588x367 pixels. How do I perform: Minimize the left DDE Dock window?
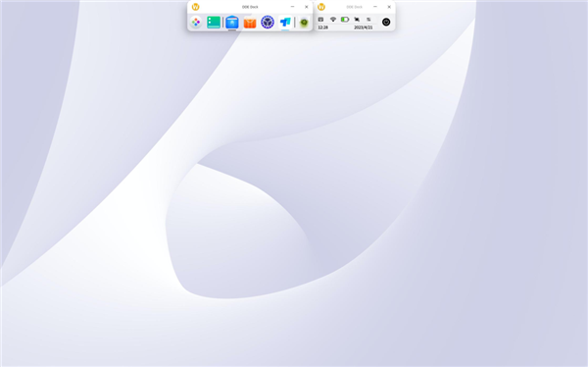292,7
